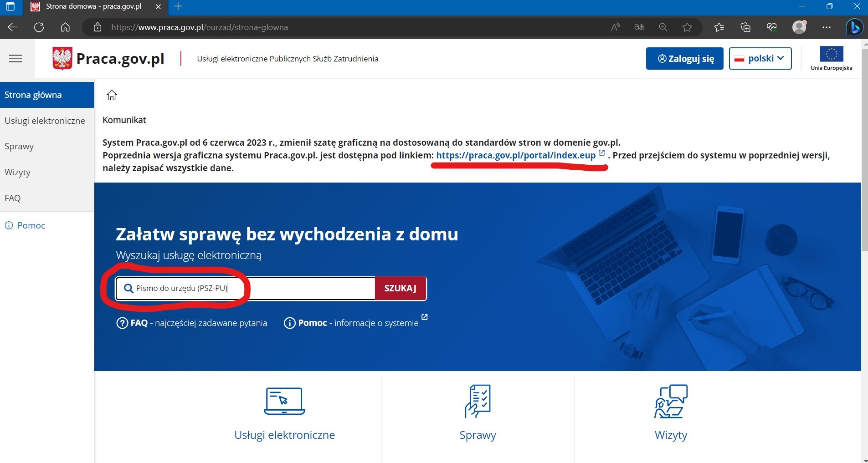The height and width of the screenshot is (463, 868).
Task: Open the Usługi elektroniczne tile link
Action: point(284,435)
